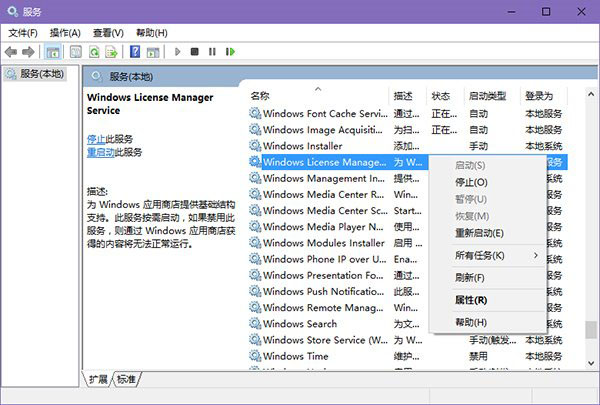Maximize the Services window
The height and width of the screenshot is (405, 600).
pyautogui.click(x=546, y=11)
